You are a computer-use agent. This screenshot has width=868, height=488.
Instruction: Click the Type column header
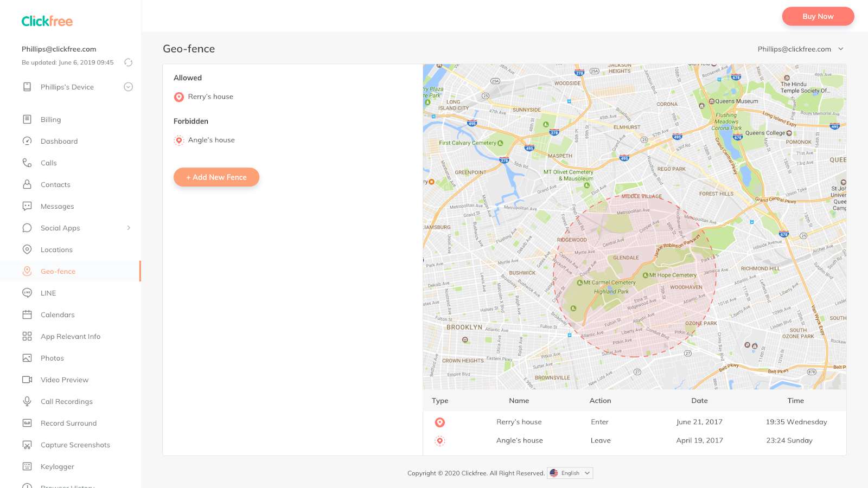(440, 401)
